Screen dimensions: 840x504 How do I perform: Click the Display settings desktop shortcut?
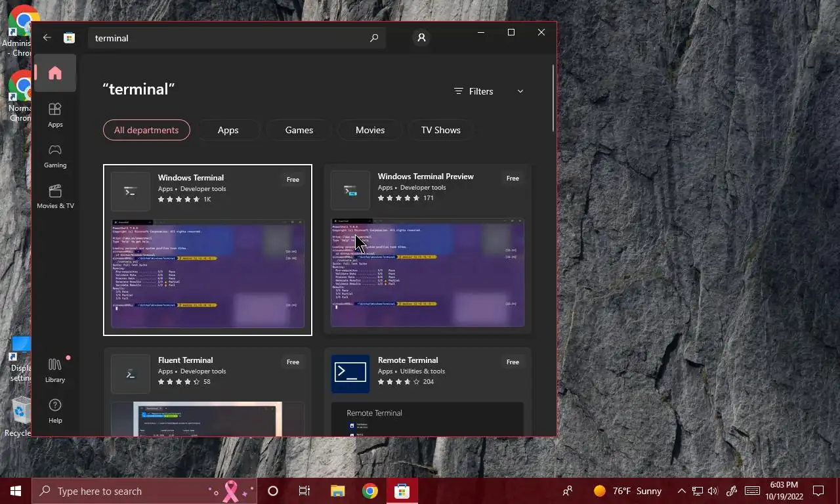pos(20,360)
